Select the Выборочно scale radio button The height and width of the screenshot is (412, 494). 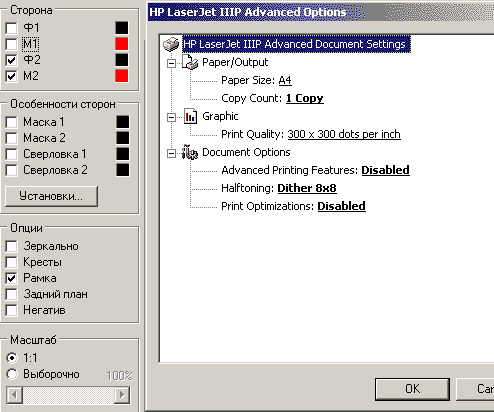tap(12, 374)
